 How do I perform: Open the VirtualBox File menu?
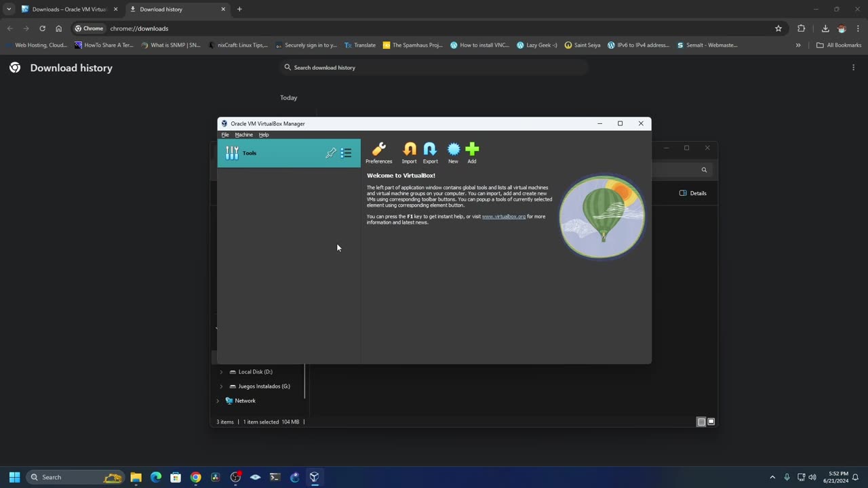click(225, 135)
